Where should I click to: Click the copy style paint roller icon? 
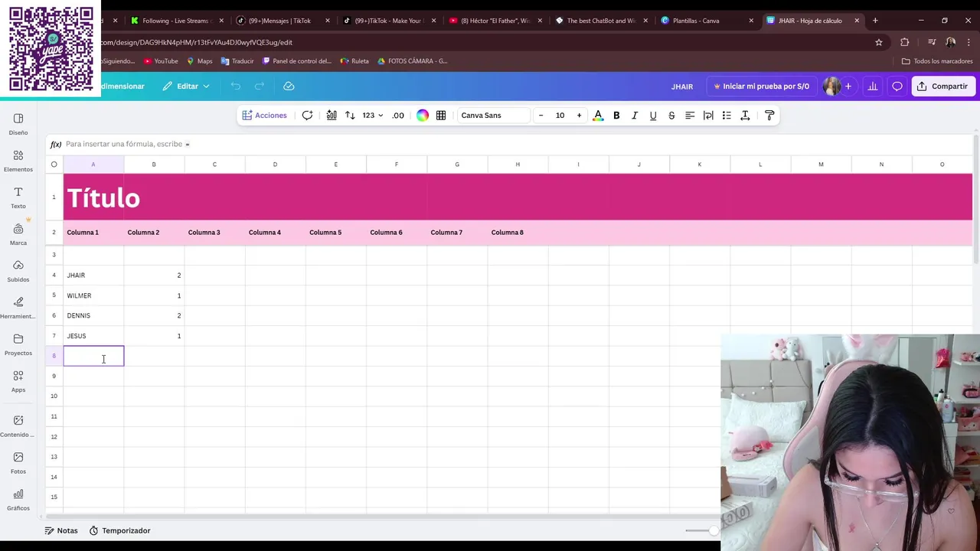pos(769,116)
